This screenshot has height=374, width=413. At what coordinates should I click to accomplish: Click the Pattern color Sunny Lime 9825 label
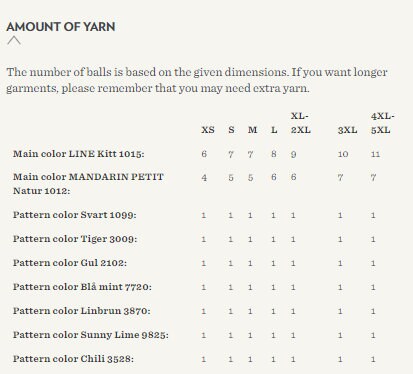coord(91,335)
